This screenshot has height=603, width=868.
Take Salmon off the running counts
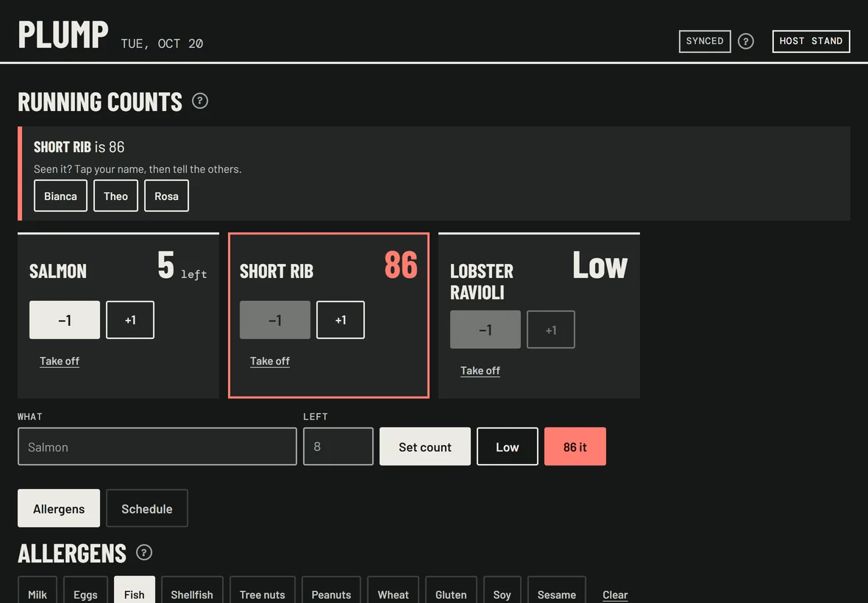[x=60, y=361]
